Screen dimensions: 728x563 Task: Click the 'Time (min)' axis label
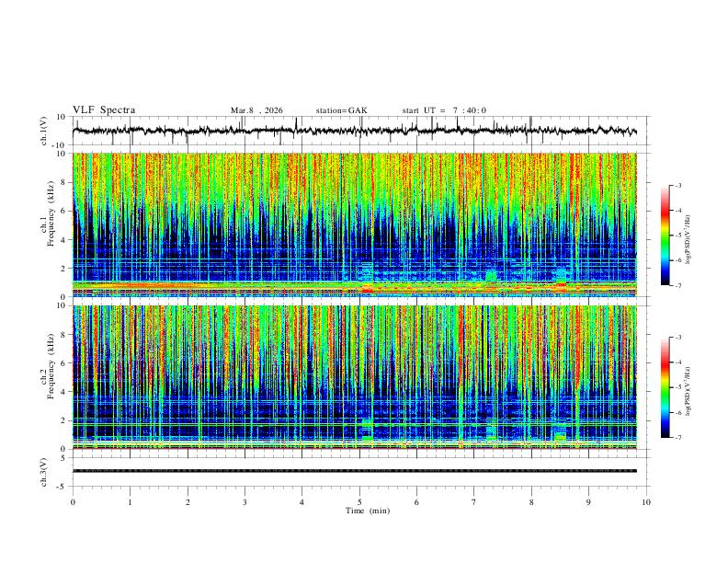pyautogui.click(x=368, y=511)
